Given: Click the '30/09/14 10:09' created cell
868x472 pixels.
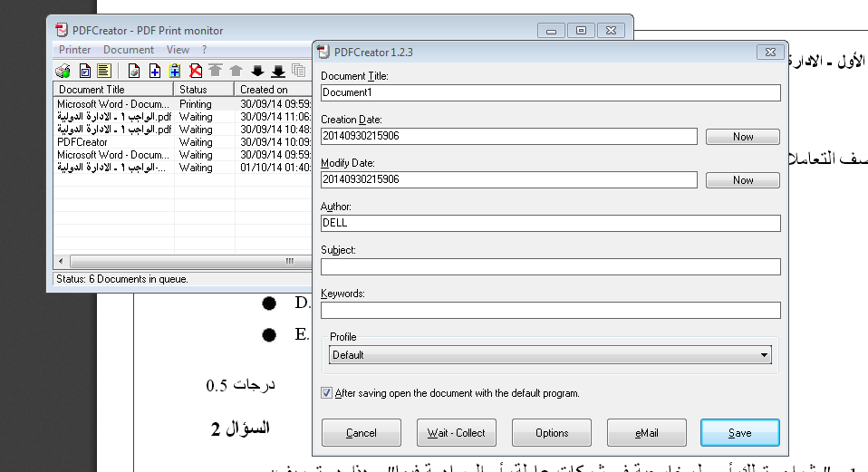Looking at the screenshot, I should (x=275, y=142).
